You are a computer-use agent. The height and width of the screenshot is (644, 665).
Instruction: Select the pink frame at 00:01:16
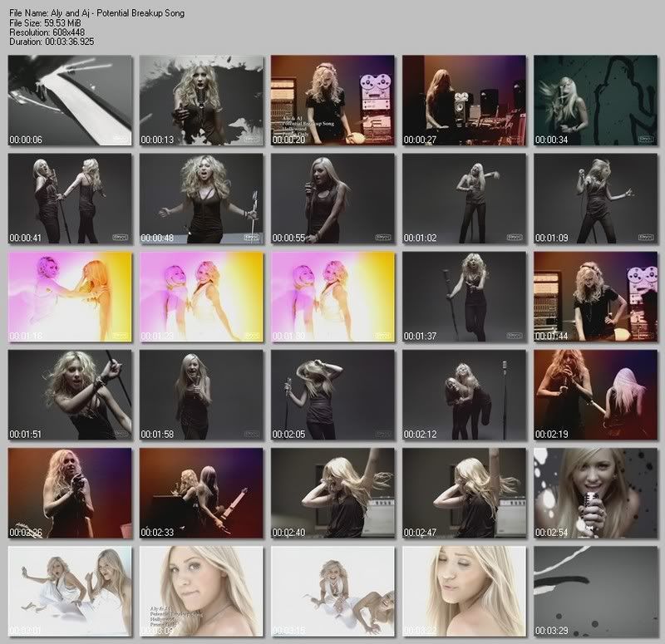pyautogui.click(x=70, y=297)
